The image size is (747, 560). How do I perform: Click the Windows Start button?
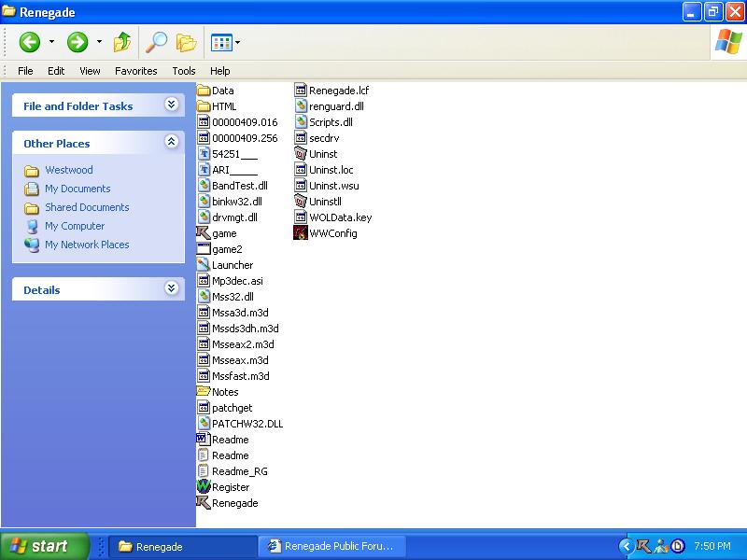point(45,546)
